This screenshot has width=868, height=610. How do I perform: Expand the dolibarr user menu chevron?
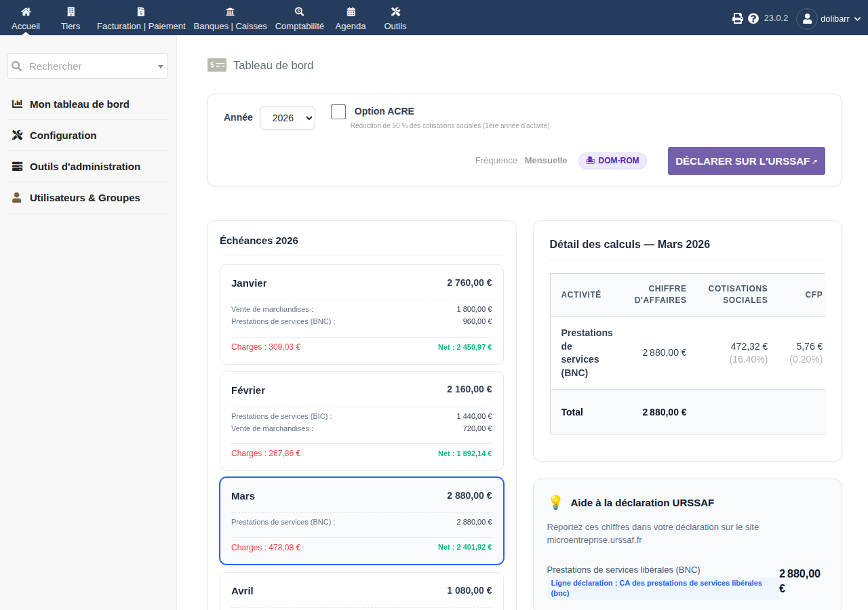pos(857,19)
